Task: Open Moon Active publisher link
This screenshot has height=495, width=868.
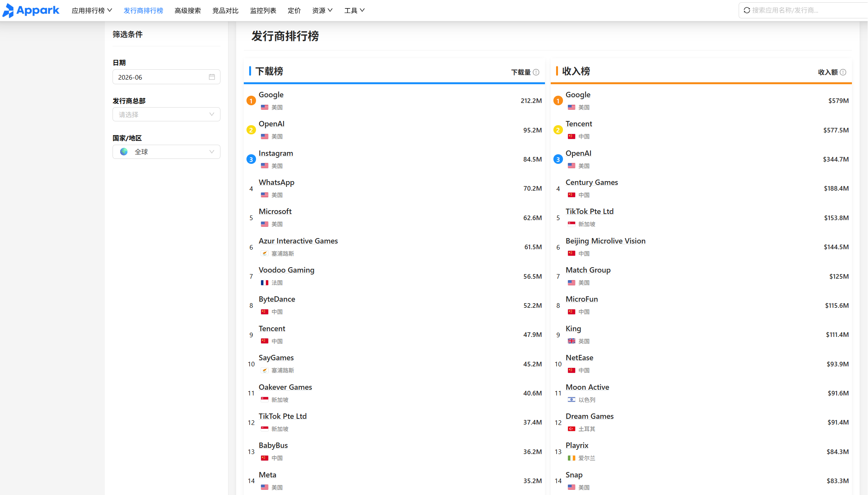Action: coord(587,387)
